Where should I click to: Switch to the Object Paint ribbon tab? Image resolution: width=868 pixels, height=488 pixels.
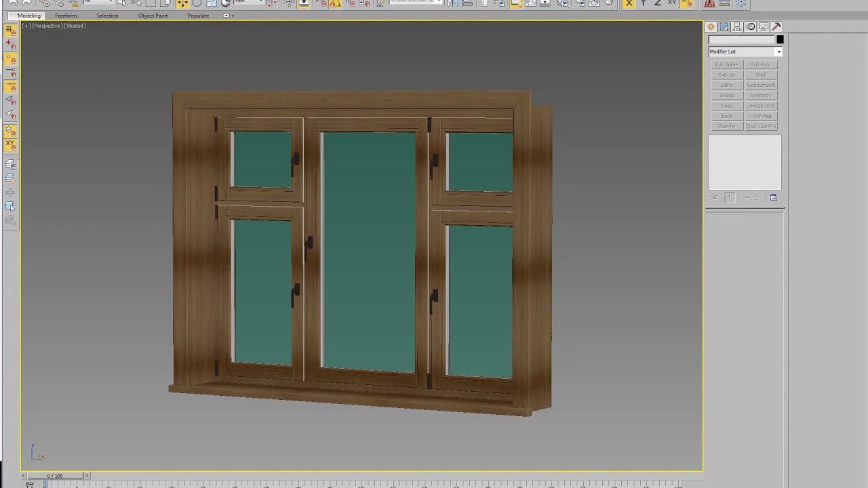[x=153, y=16]
